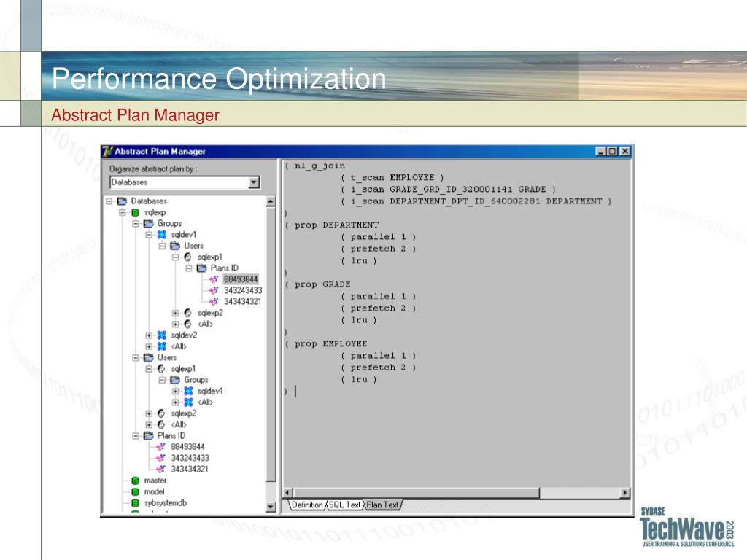Collapse the Groups node directly under sqlexp
The image size is (747, 560).
(136, 223)
